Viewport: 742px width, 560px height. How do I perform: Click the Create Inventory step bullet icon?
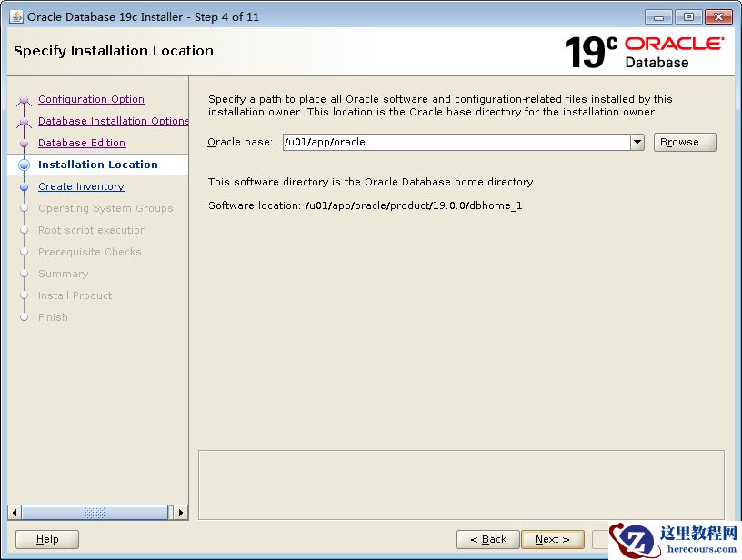coord(25,187)
